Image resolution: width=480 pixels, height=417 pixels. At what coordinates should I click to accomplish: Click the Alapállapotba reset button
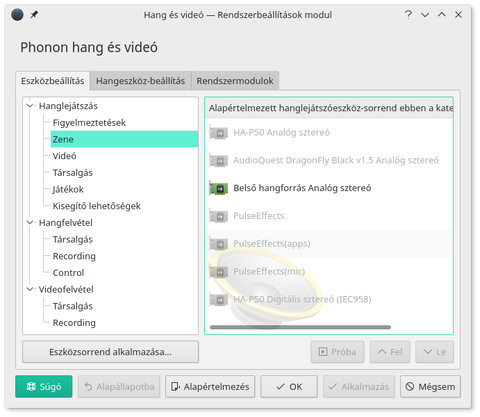point(119,387)
